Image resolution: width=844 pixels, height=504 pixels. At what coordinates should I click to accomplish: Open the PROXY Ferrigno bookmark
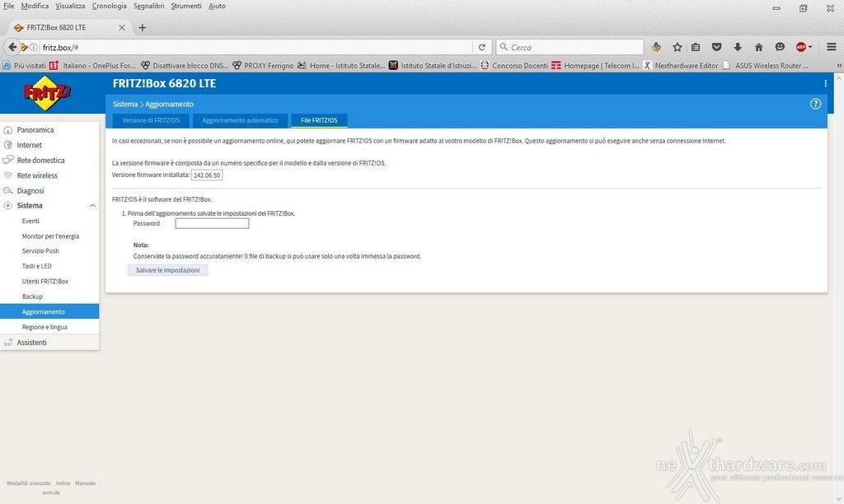[263, 66]
